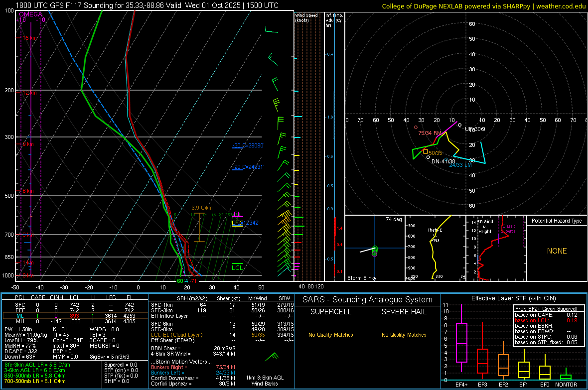The image size is (588, 390).
Task: Click the magenta EF4+ box plot
Action: [461, 339]
